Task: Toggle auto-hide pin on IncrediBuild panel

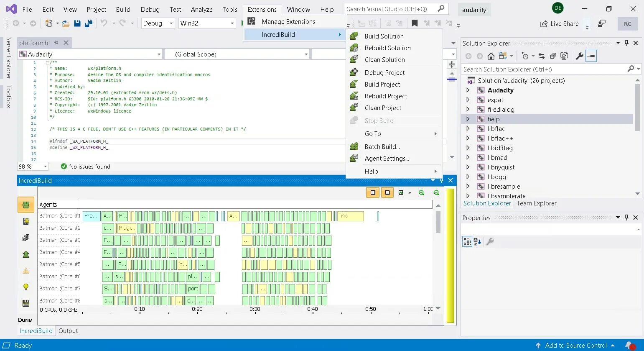Action: (441, 180)
